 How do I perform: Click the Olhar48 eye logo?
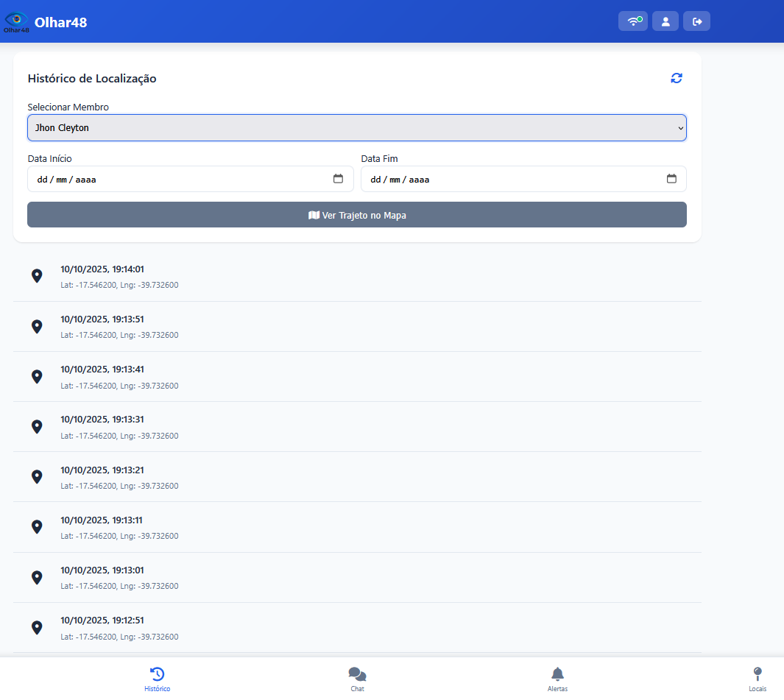(x=16, y=21)
